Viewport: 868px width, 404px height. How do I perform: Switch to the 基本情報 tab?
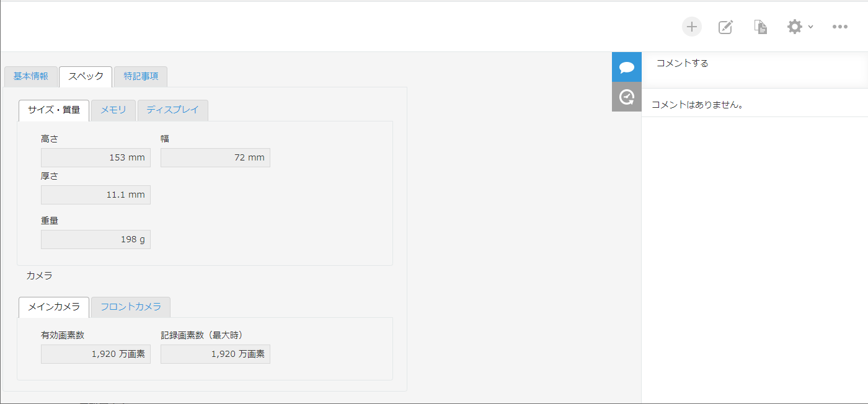click(x=31, y=76)
